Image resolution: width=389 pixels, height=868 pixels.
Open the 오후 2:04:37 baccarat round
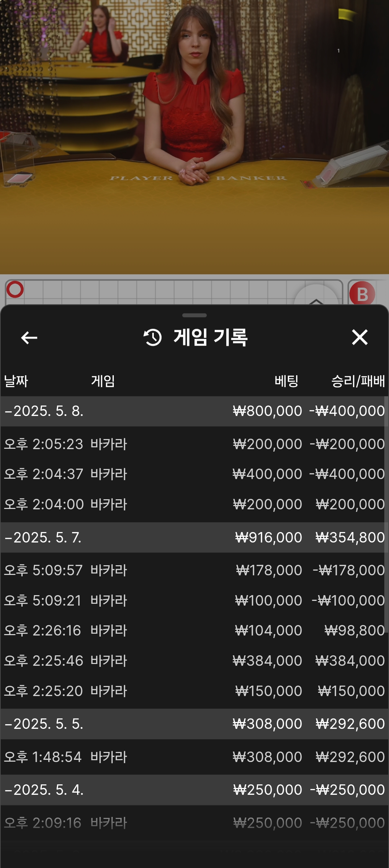point(194,474)
